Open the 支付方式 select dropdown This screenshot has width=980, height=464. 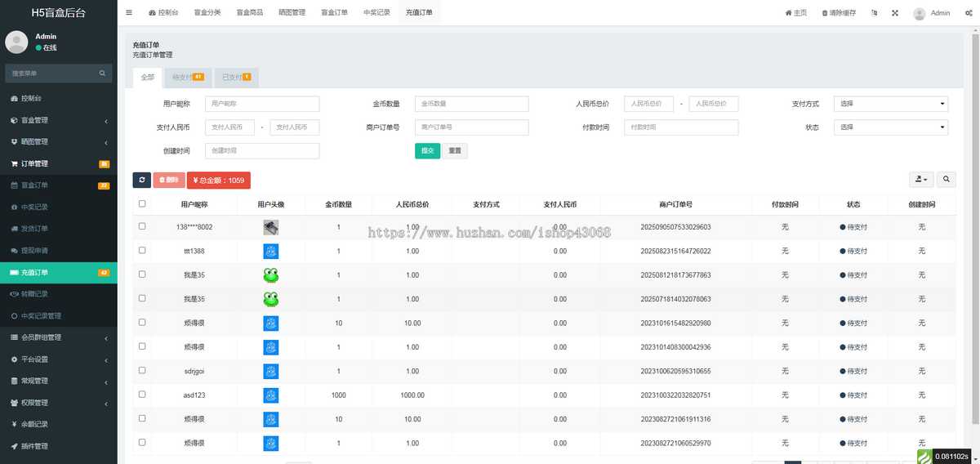pyautogui.click(x=891, y=104)
